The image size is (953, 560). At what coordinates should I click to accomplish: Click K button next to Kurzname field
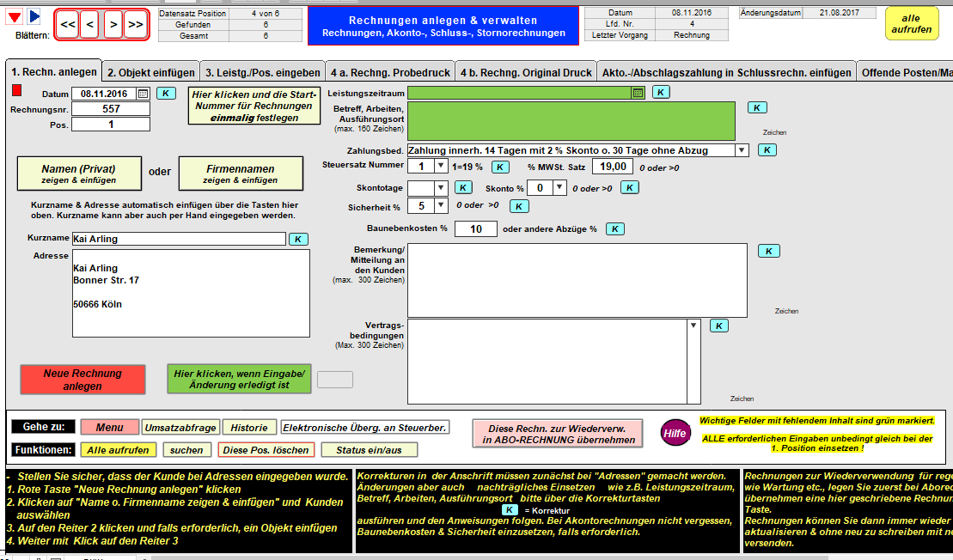(x=298, y=240)
